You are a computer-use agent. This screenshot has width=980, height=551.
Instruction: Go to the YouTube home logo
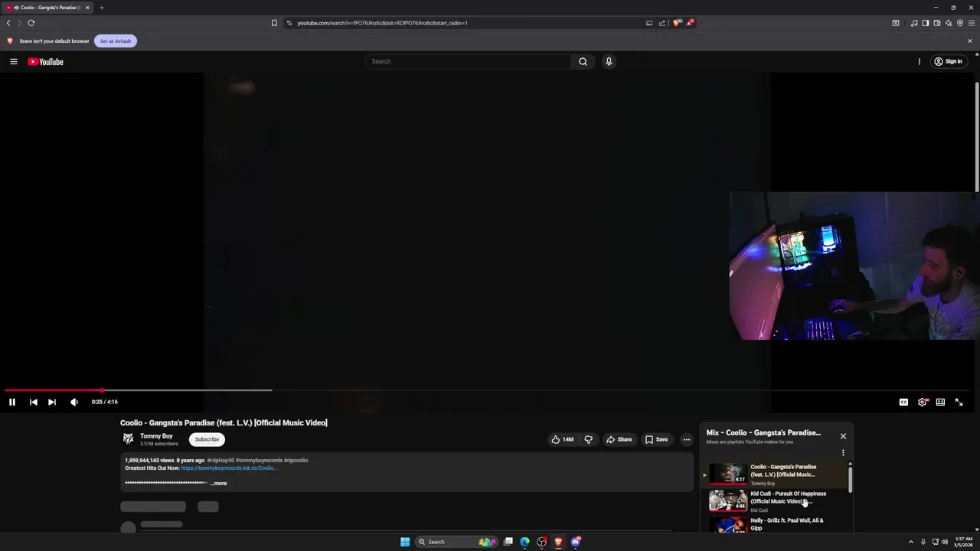(45, 61)
